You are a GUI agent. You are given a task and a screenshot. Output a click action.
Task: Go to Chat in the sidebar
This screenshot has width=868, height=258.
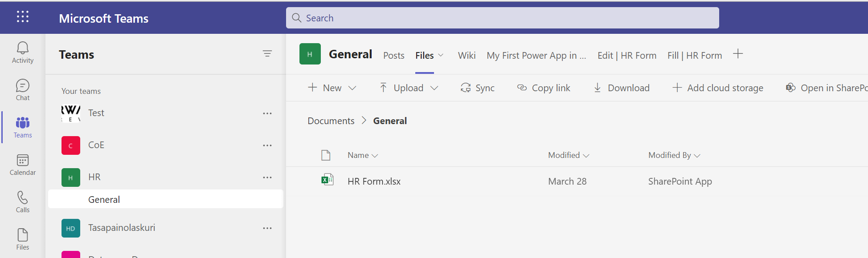23,90
